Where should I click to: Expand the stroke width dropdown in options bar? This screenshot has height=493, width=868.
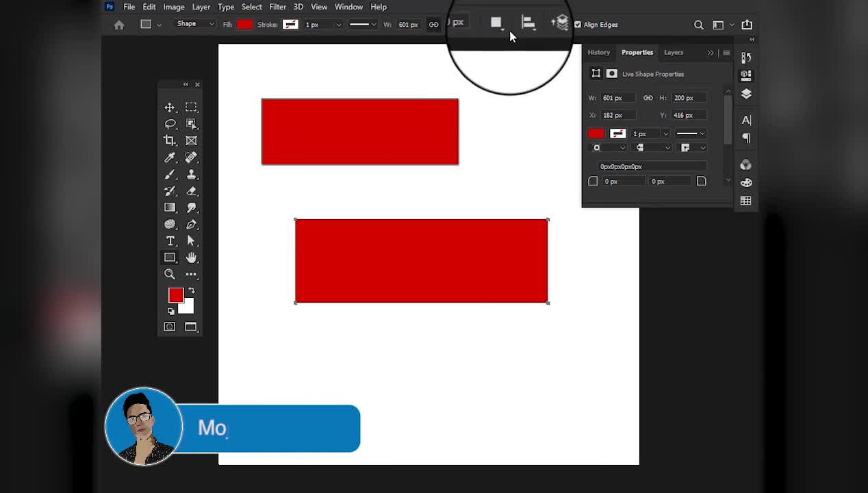tap(338, 25)
